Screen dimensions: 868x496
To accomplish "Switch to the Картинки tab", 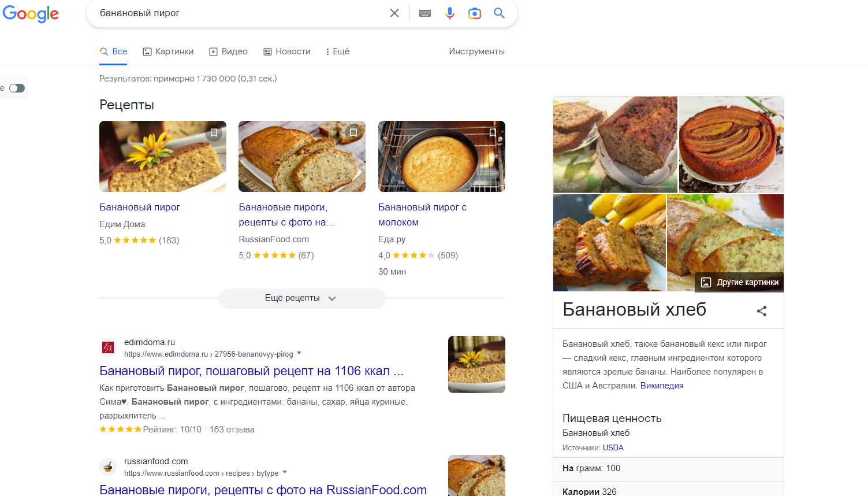I will (x=168, y=51).
